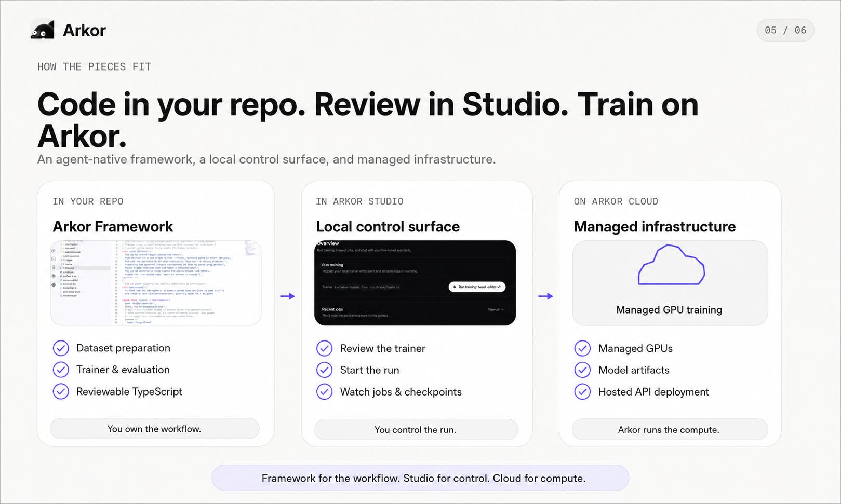Click the 'IN ARKOR STUDIO' card label
Image resolution: width=841 pixels, height=504 pixels.
tap(359, 201)
